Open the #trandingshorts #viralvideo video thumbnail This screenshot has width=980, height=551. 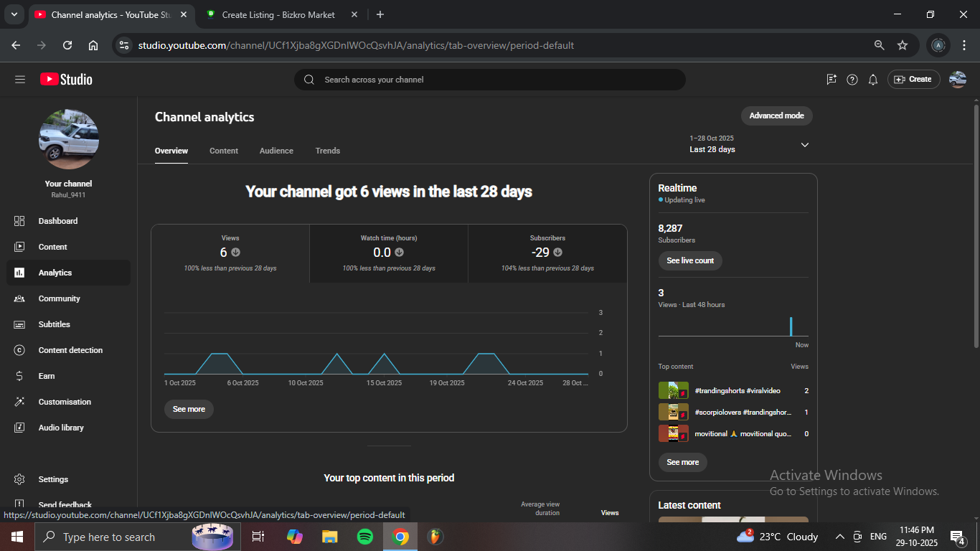(x=673, y=391)
